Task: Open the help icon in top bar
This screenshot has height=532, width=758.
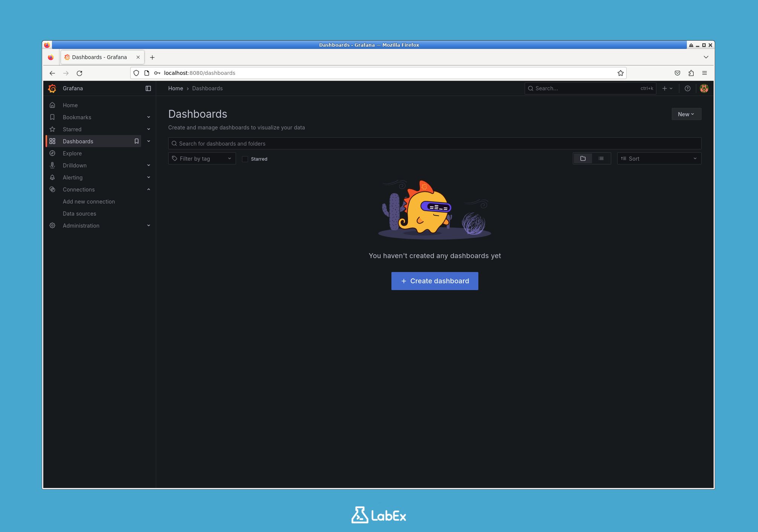Action: coord(688,88)
